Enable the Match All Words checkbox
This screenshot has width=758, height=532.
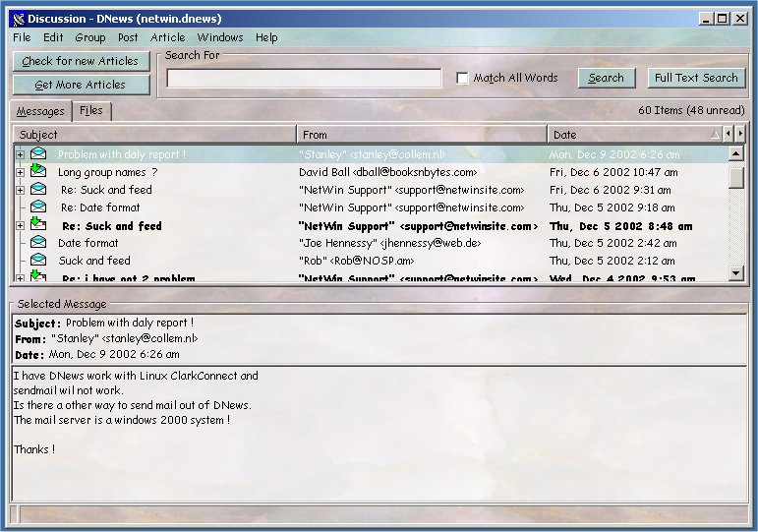point(462,78)
